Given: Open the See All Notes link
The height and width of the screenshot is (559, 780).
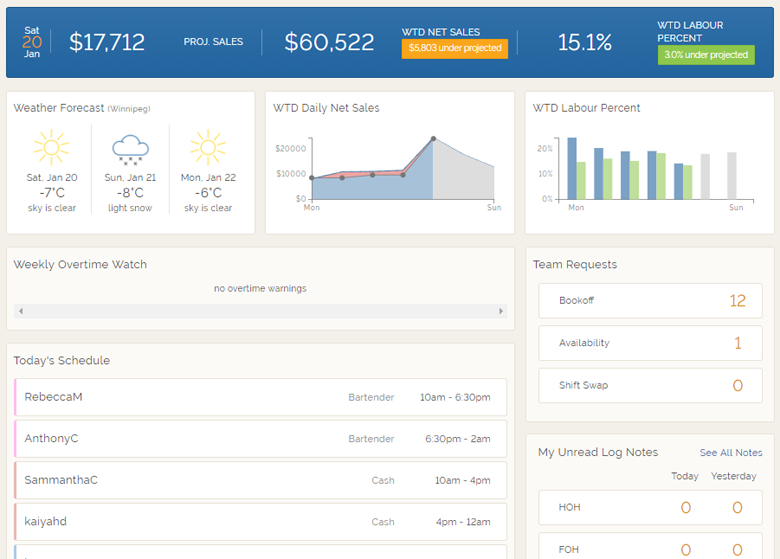Looking at the screenshot, I should pos(730,453).
